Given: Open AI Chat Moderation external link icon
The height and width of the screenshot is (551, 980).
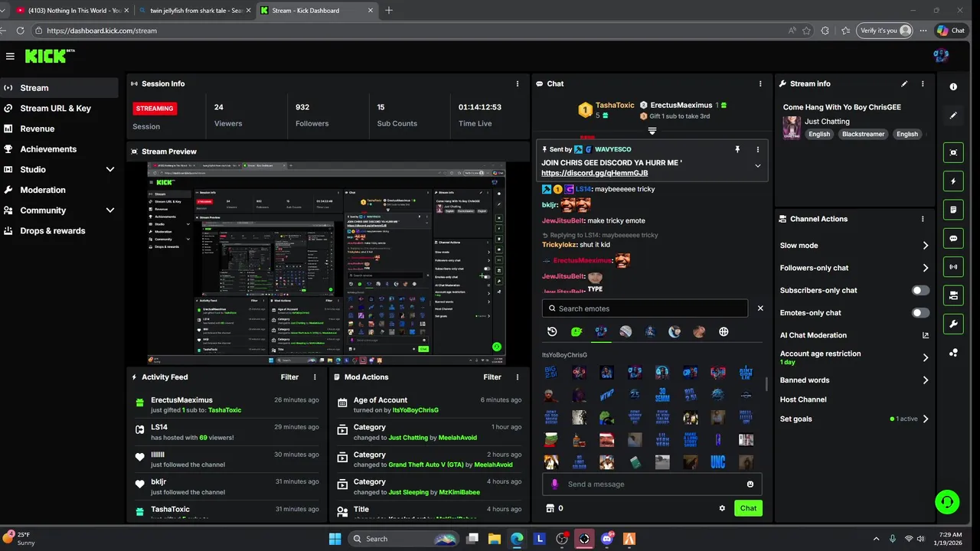Looking at the screenshot, I should pos(925,335).
